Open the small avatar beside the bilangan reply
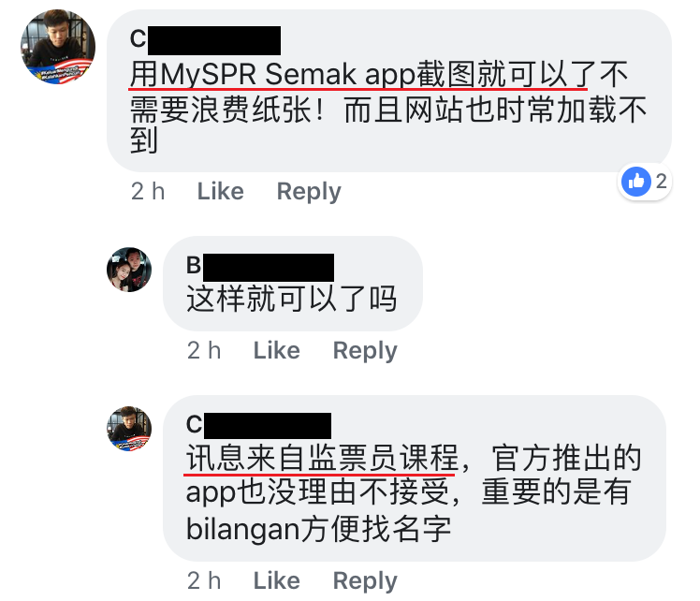Screen dimensions: 700x601 point(129,429)
